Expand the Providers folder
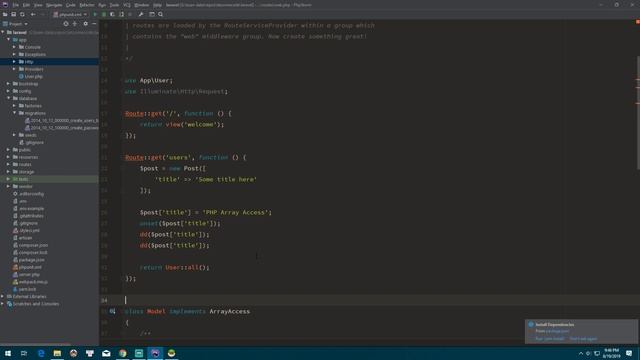The image size is (640, 360). point(14,69)
